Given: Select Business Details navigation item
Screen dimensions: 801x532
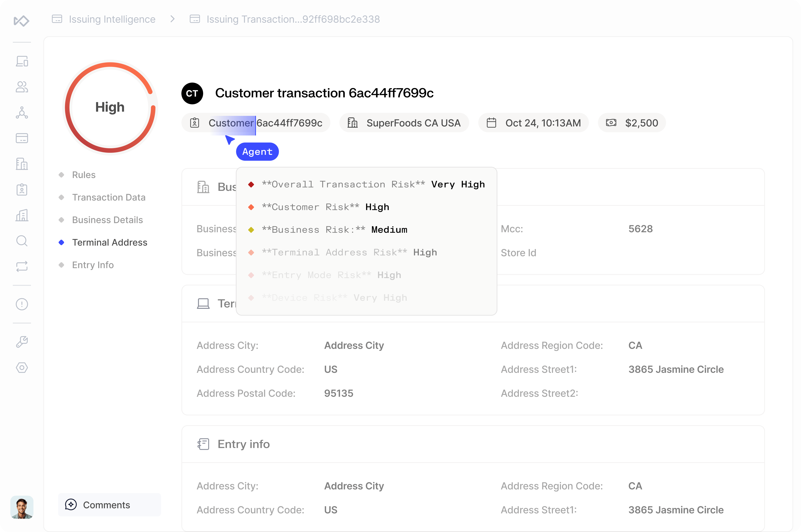Looking at the screenshot, I should (107, 220).
